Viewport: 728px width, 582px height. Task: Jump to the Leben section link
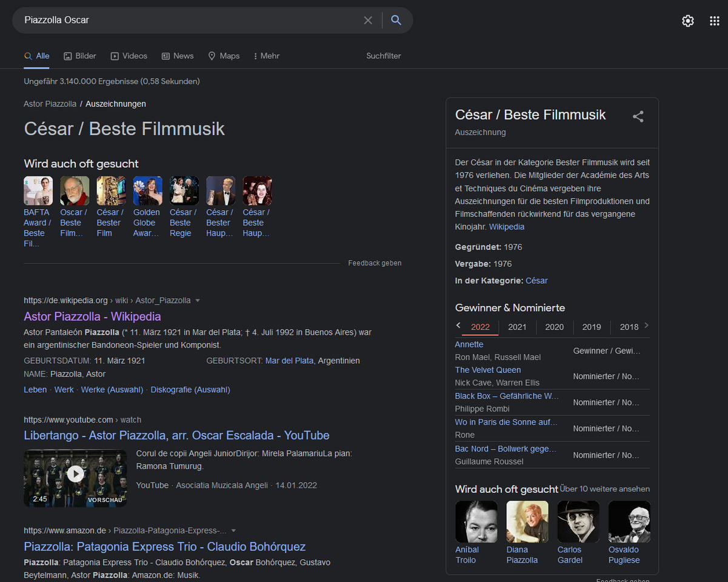(35, 390)
